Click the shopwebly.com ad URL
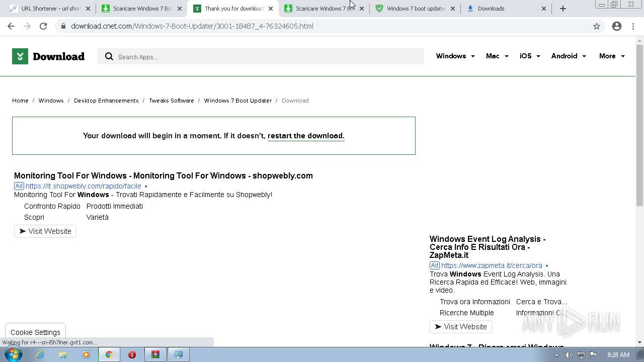This screenshot has width=644, height=362. click(84, 186)
